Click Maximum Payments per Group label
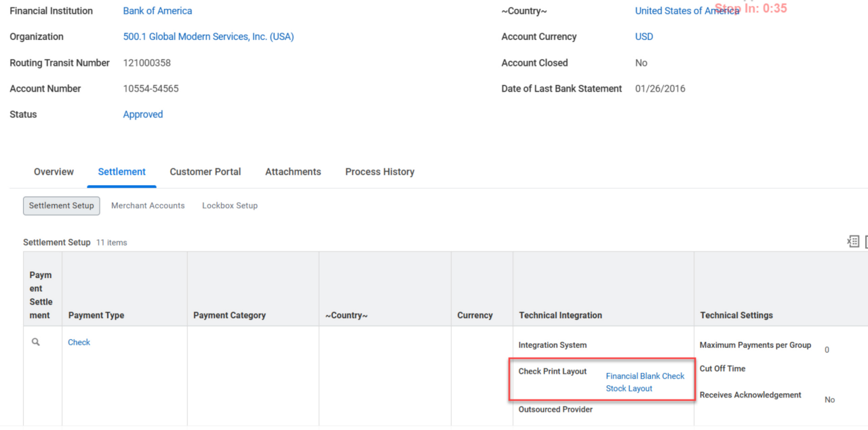 coord(755,345)
